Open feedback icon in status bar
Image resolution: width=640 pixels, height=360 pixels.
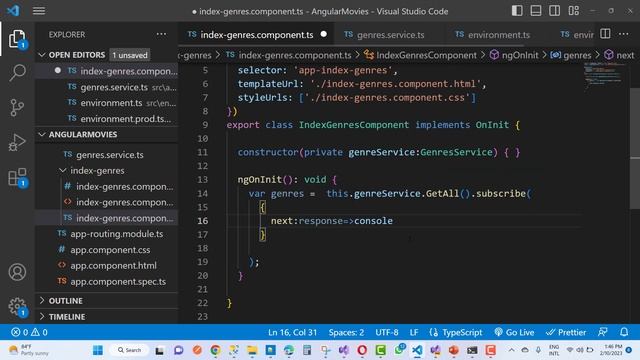[x=603, y=332]
